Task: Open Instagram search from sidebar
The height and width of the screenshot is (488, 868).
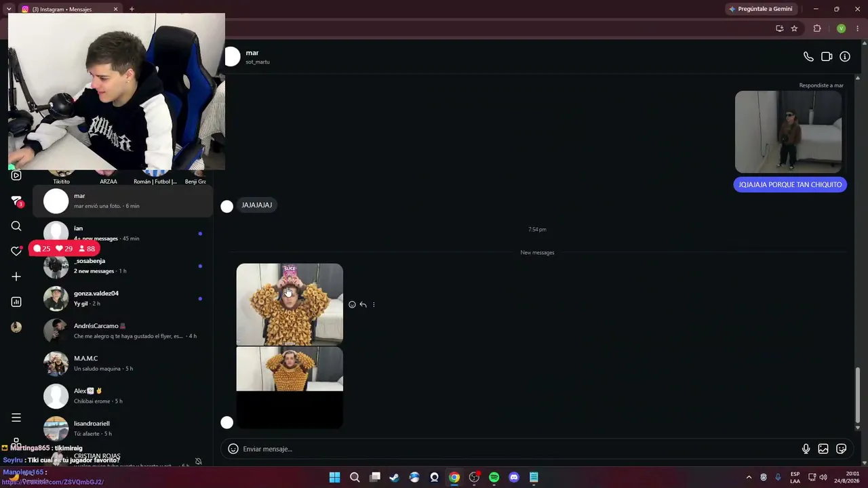Action: pos(16,226)
